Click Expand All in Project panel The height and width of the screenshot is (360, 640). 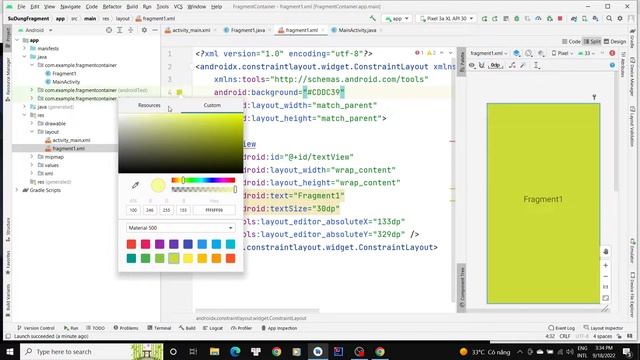[x=120, y=30]
